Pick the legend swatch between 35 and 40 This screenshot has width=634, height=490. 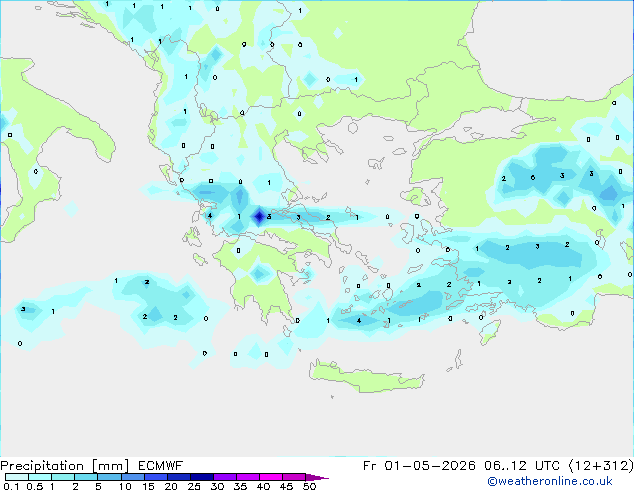(247, 477)
